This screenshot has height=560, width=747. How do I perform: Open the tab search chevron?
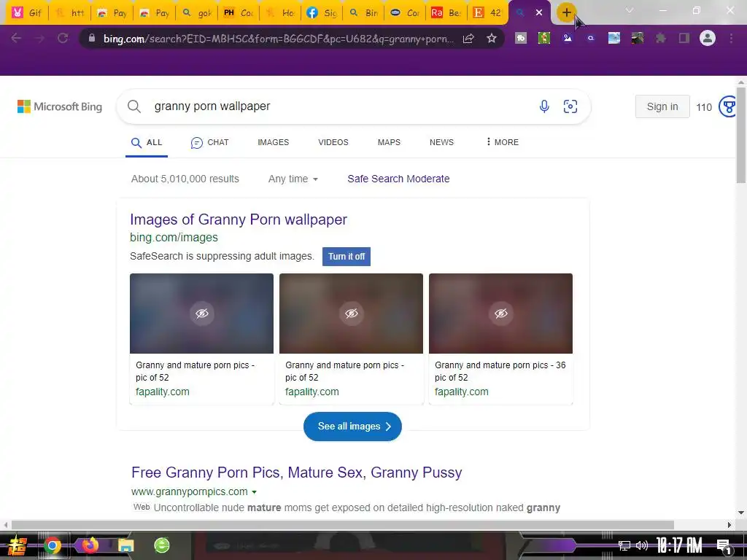[x=630, y=10]
